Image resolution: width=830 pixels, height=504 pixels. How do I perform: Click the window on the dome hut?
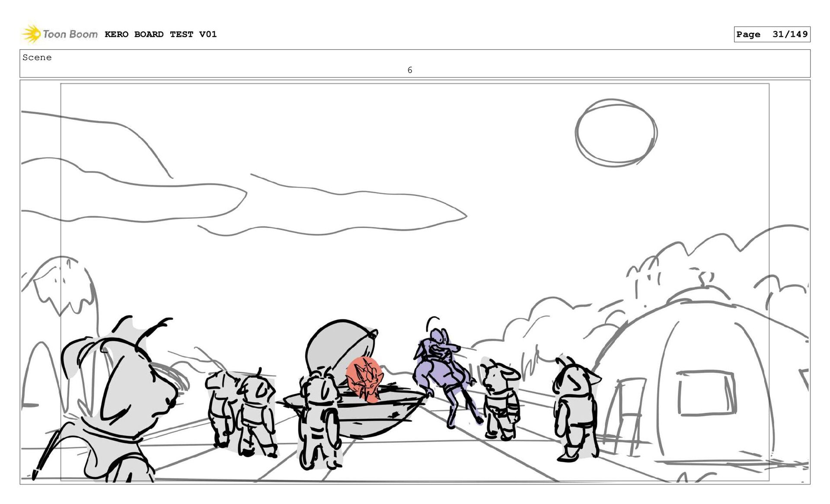pos(706,392)
